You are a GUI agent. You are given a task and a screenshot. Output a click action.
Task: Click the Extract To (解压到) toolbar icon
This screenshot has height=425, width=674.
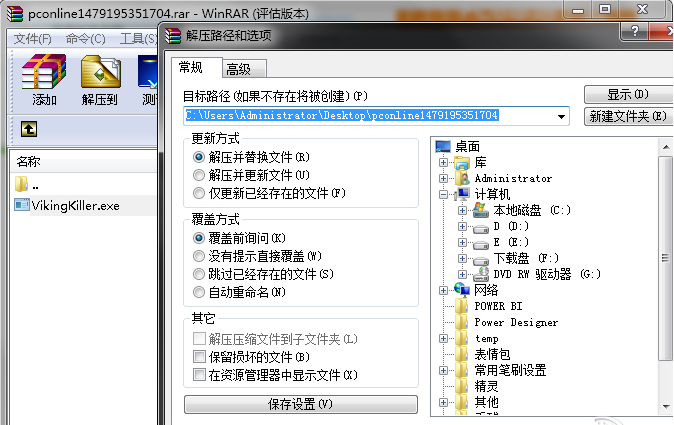(100, 80)
